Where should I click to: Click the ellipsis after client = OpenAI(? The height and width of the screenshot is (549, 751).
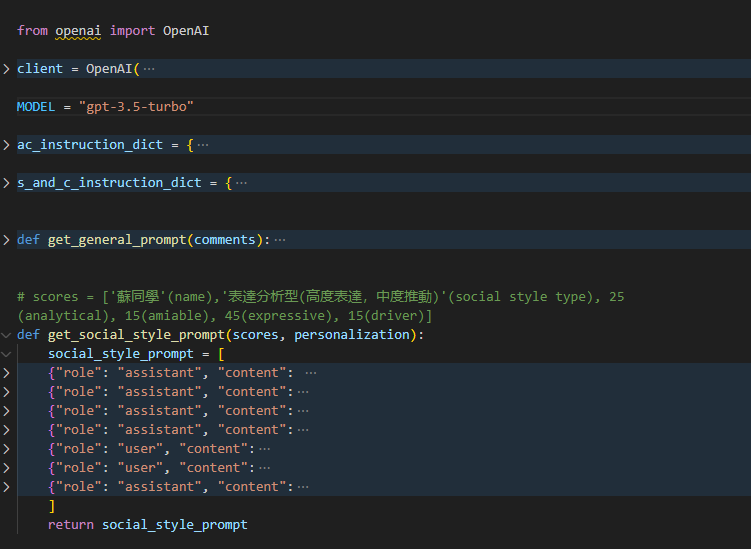tap(149, 69)
